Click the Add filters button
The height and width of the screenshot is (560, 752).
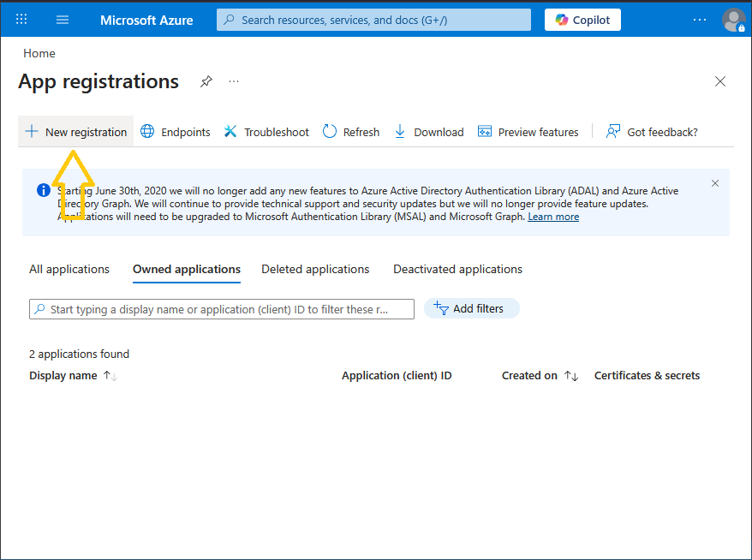471,308
